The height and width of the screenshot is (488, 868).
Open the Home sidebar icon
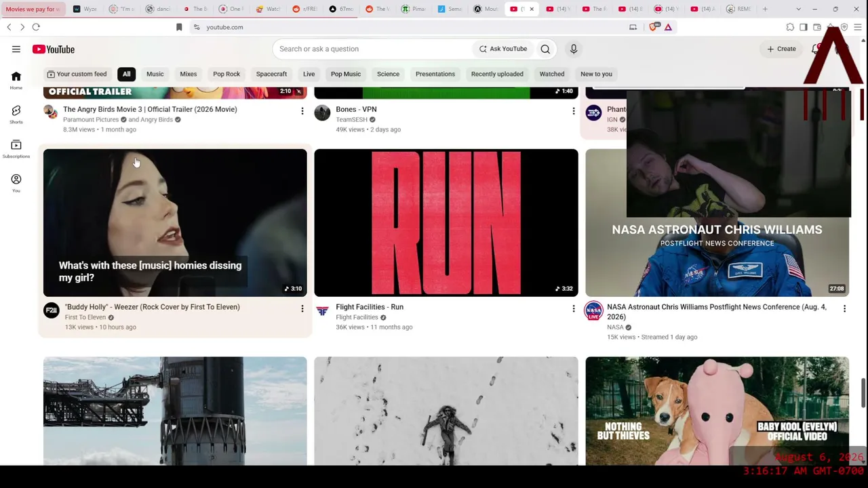click(16, 80)
